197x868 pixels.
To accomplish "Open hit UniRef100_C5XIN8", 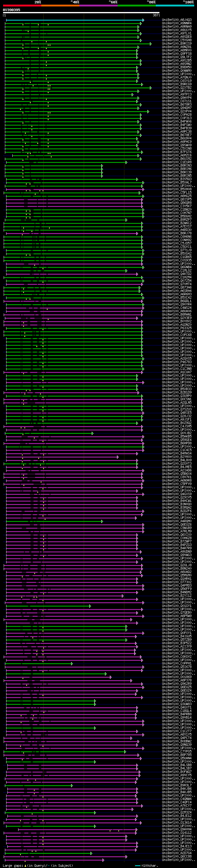I will pos(177,148).
